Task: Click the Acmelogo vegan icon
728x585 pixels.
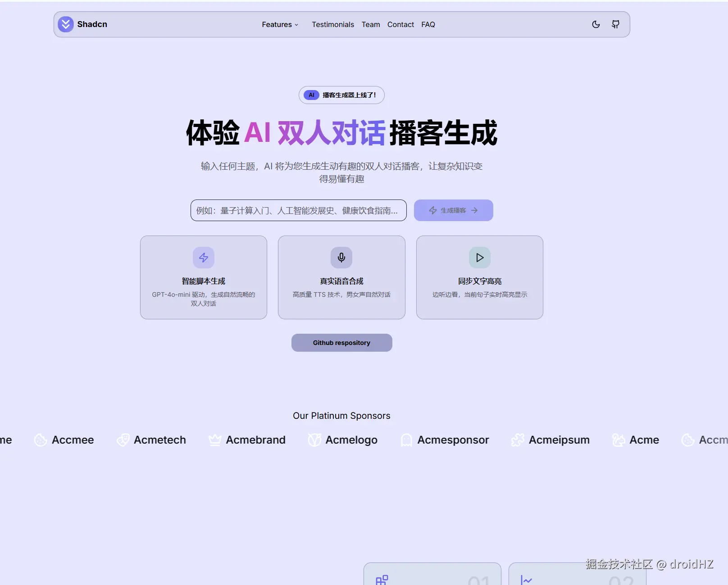Action: pyautogui.click(x=314, y=440)
